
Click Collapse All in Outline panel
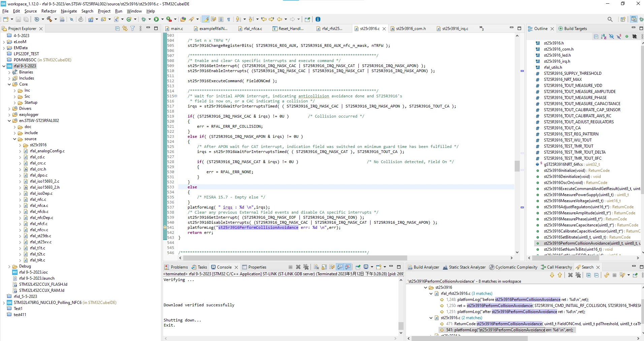click(596, 36)
